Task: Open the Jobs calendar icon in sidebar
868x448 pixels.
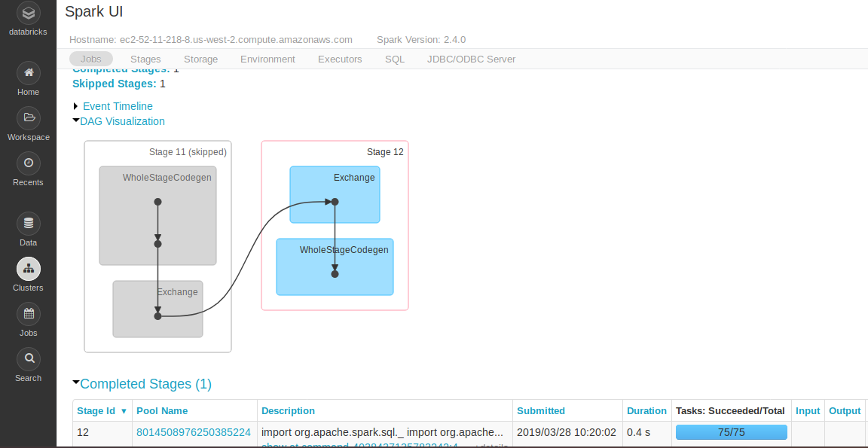Action: [28, 314]
